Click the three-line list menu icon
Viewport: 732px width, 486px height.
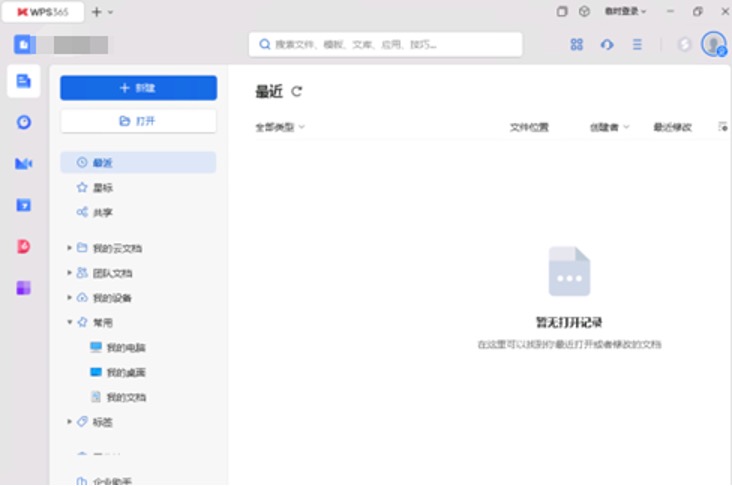637,45
